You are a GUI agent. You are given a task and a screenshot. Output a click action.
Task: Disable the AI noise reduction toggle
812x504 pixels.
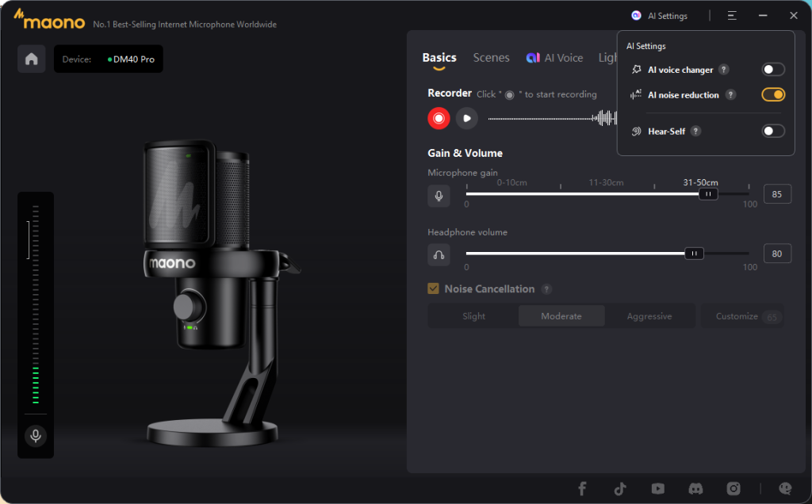click(x=772, y=95)
